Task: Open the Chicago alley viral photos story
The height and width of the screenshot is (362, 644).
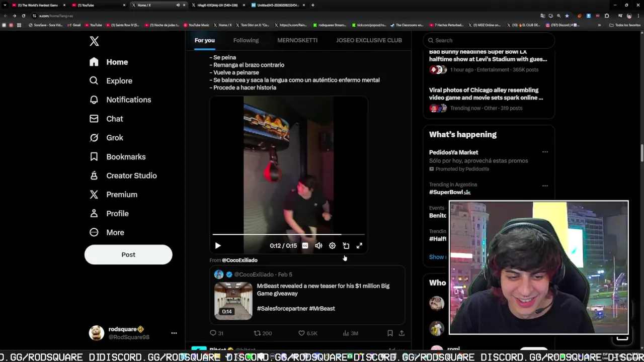Action: coord(486,94)
